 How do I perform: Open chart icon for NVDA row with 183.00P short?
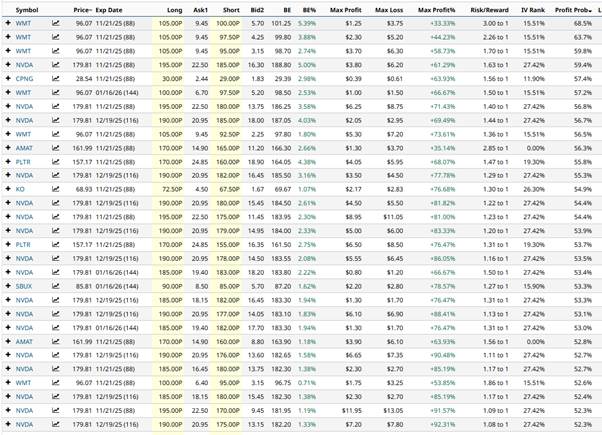point(56,272)
